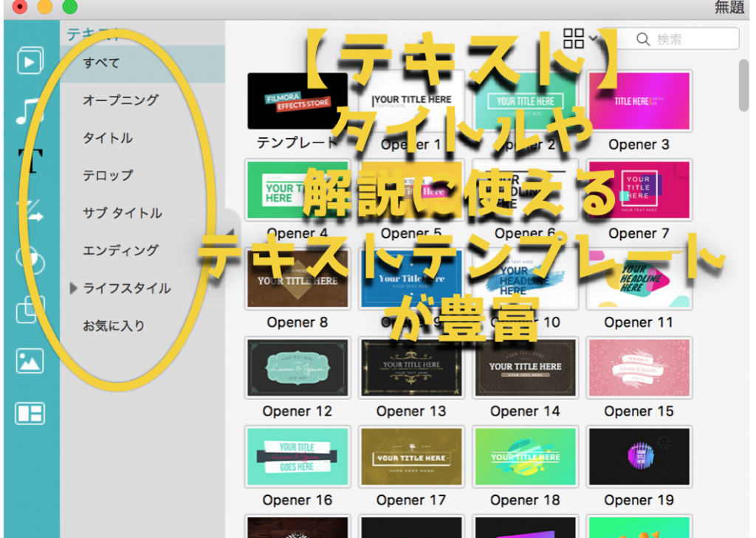756x538 pixels.
Task: Select the Opener 19 template thumbnail
Action: click(639, 457)
